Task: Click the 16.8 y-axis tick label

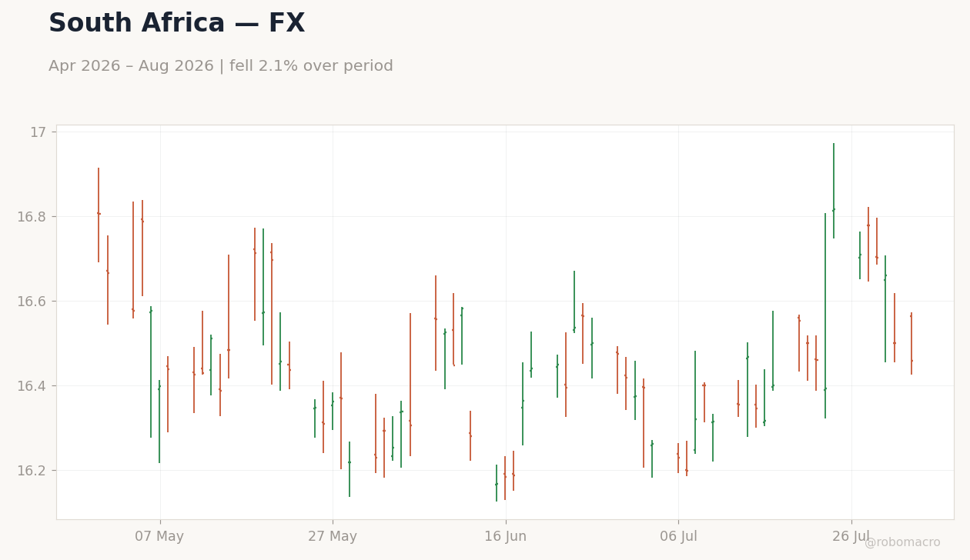Action: click(x=32, y=217)
